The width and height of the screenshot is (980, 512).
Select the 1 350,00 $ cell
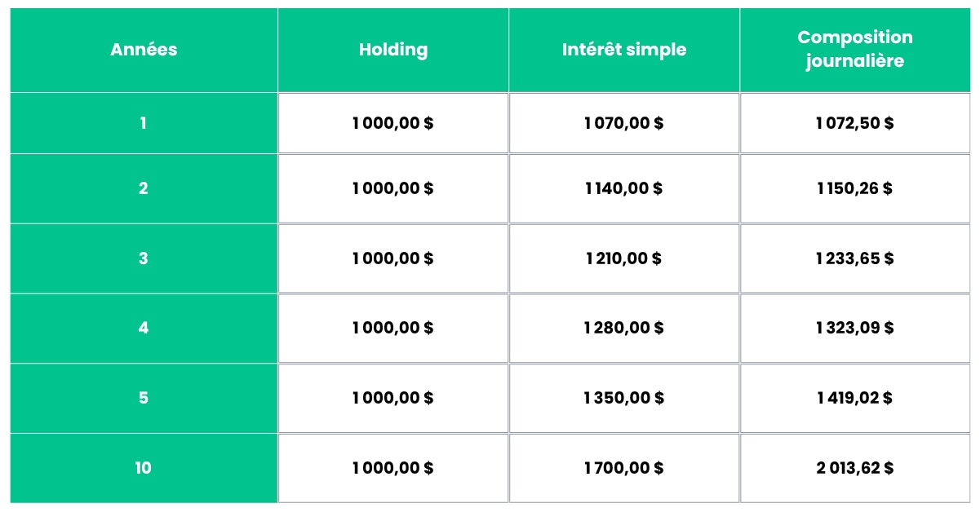(x=624, y=398)
